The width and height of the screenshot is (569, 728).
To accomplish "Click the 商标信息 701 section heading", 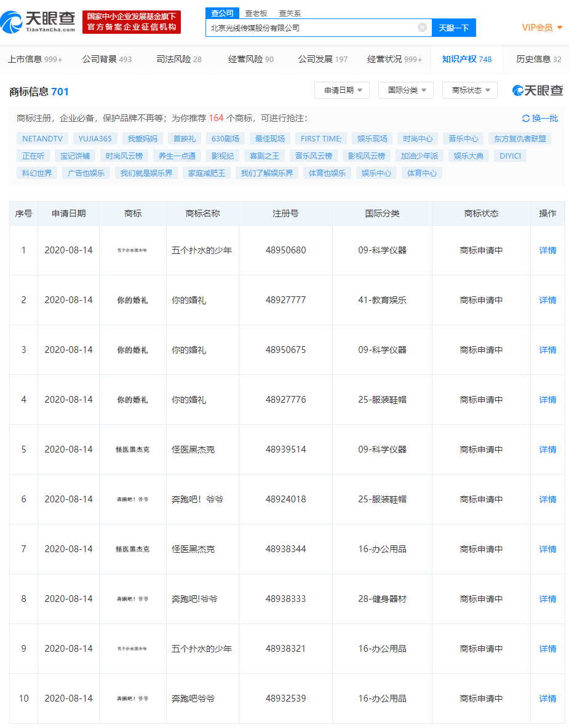I will coord(39,92).
